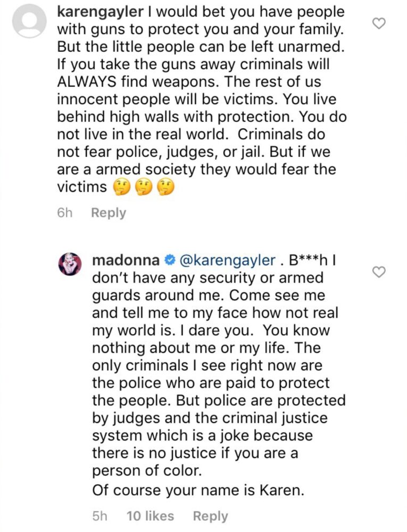Viewport: 407px width, 532px height.
Task: Reply to karengayler's comment
Action: (x=108, y=213)
